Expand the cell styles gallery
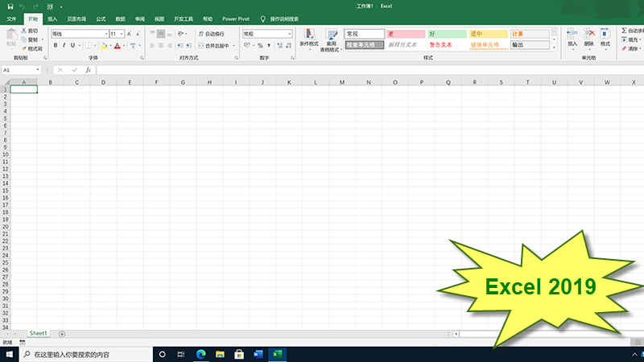Viewport: 644px width, 362px height. coord(554,47)
